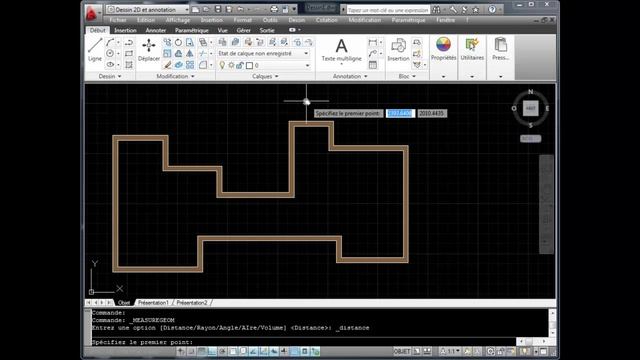Open the Propriétés color wheel panel
The width and height of the screenshot is (640, 360).
click(x=443, y=49)
